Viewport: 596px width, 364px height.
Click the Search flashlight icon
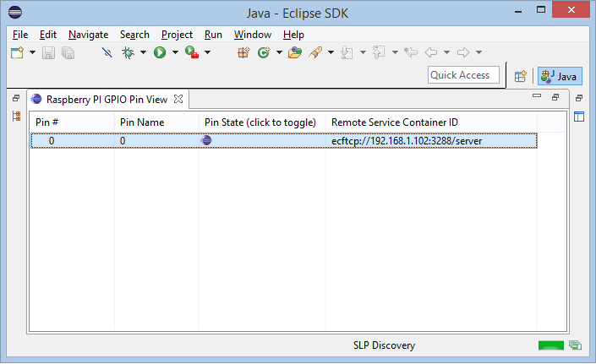pos(315,52)
